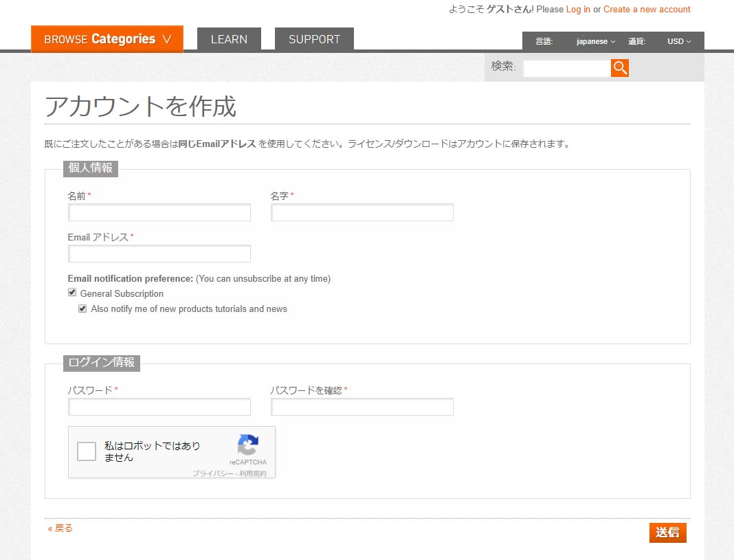Viewport: 734px width, 560px height.
Task: Go to the LEARN tab
Action: [x=229, y=39]
